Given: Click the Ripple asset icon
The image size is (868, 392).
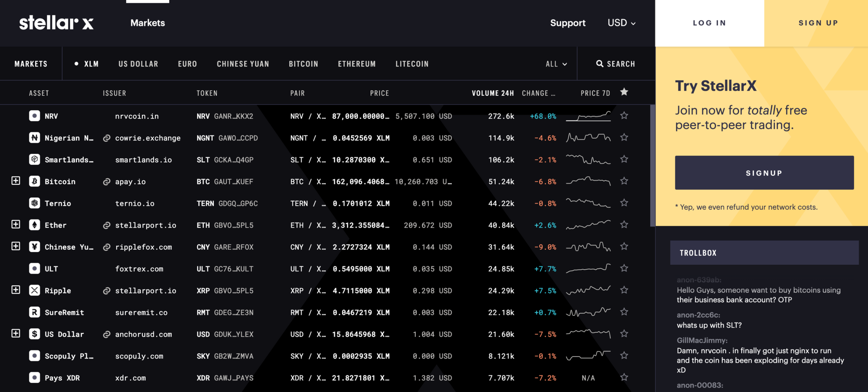Looking at the screenshot, I should [34, 290].
